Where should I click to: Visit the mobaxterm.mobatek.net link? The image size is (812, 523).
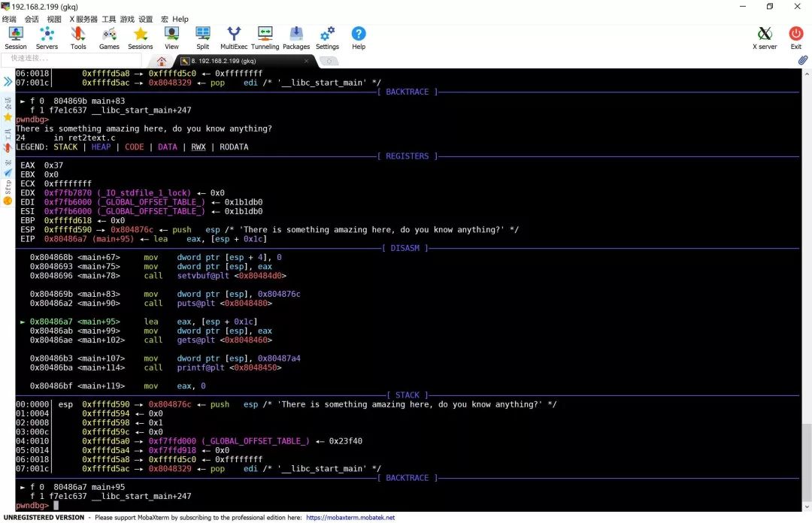350,517
